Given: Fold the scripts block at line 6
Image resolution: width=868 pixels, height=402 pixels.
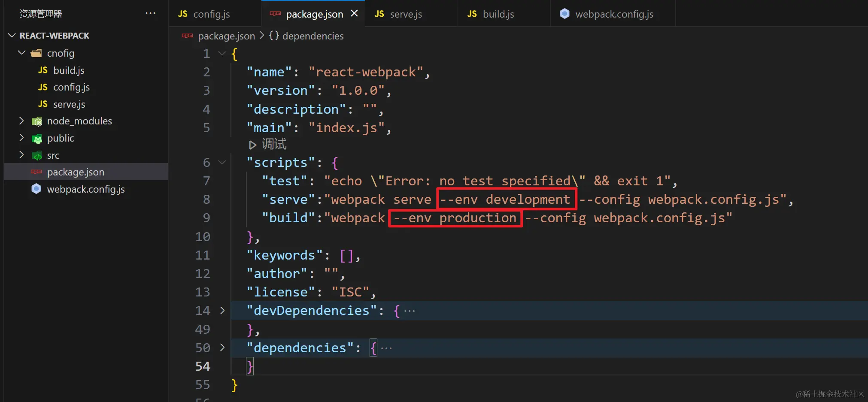Looking at the screenshot, I should coord(222,162).
